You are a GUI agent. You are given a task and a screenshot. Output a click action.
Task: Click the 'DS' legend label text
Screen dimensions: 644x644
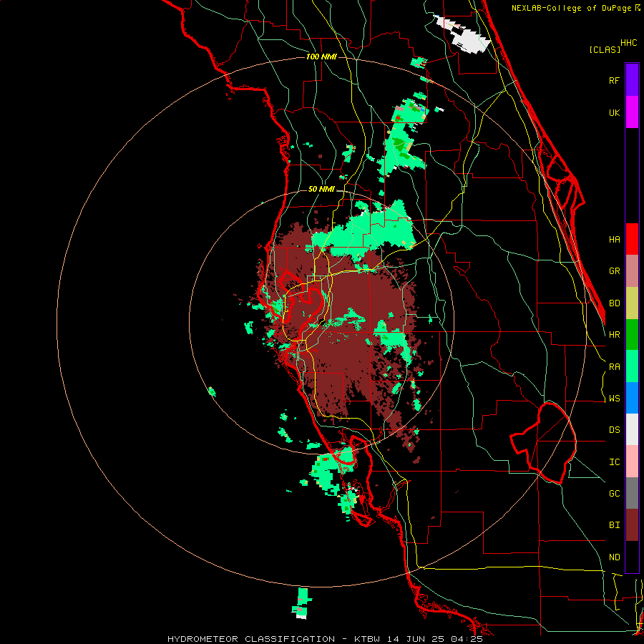(614, 430)
